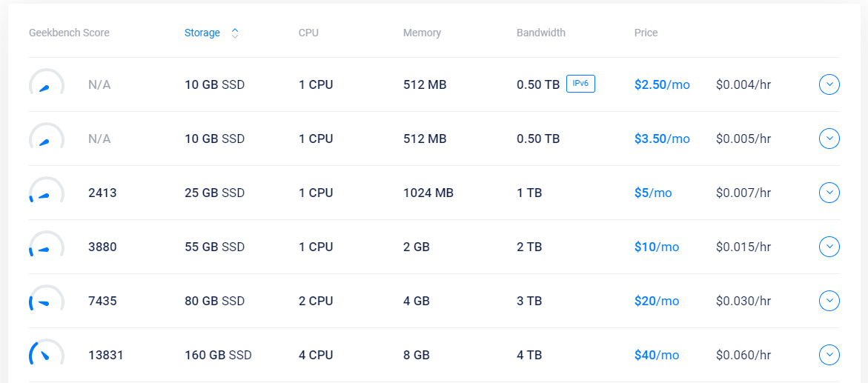The height and width of the screenshot is (383, 868).
Task: Expand the $5/mo plan row chevron
Action: (x=829, y=193)
